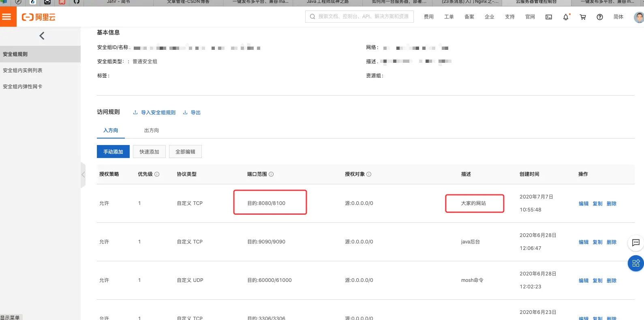Click the 创建时间 column header
The width and height of the screenshot is (644, 320).
click(529, 174)
